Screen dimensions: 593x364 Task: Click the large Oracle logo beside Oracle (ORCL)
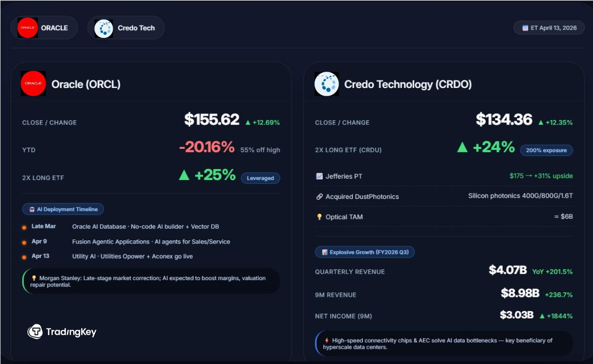click(33, 83)
